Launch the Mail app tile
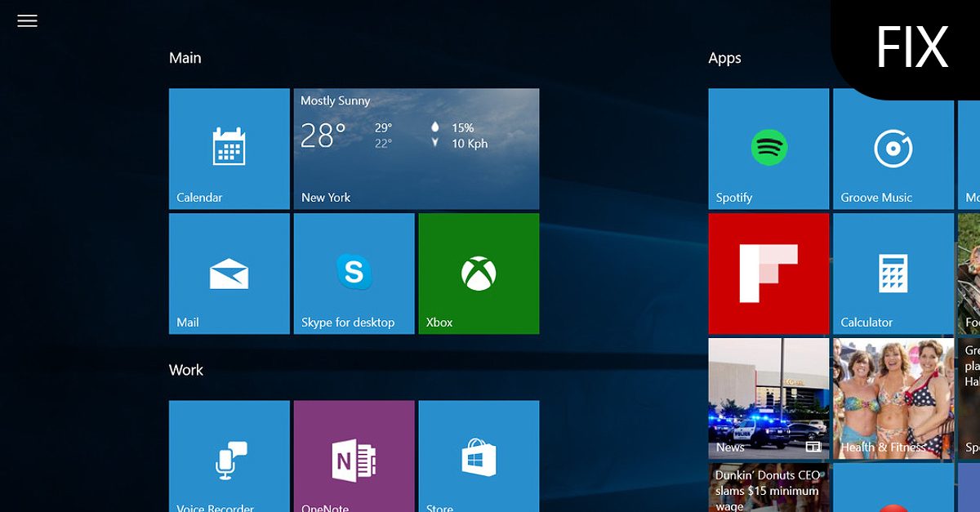The height and width of the screenshot is (512, 980). pyautogui.click(x=229, y=274)
